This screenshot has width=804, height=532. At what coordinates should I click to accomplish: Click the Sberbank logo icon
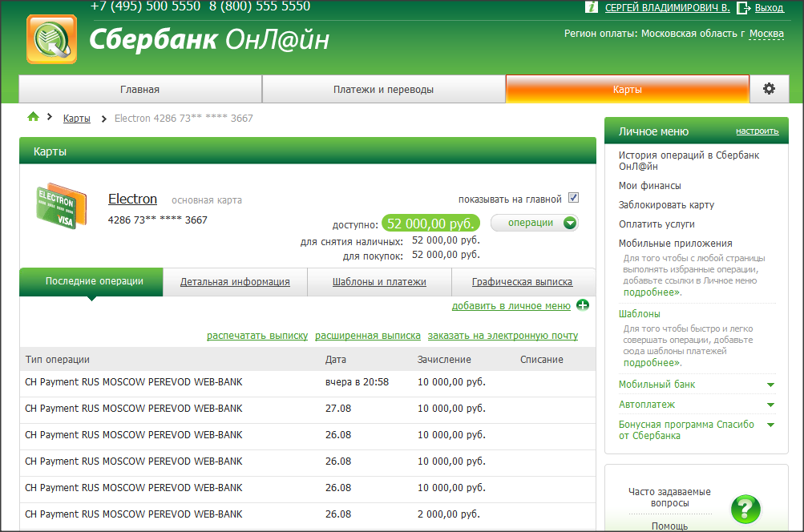(x=51, y=39)
